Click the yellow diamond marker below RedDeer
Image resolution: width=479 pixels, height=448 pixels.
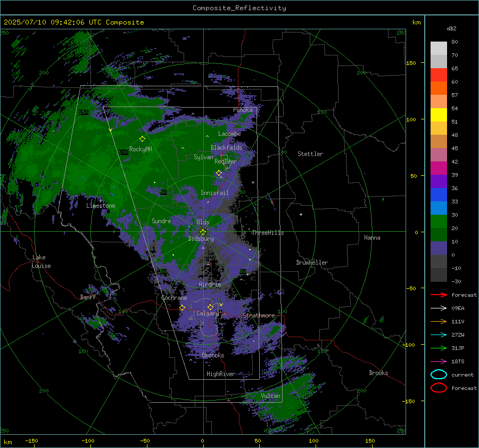coord(219,173)
